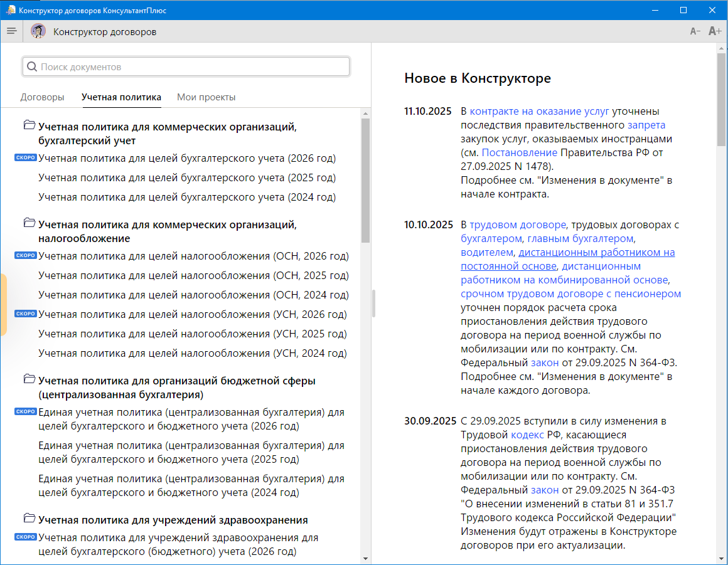This screenshot has height=565, width=728.
Task: Open the hamburger menu icon
Action: pos(11,31)
